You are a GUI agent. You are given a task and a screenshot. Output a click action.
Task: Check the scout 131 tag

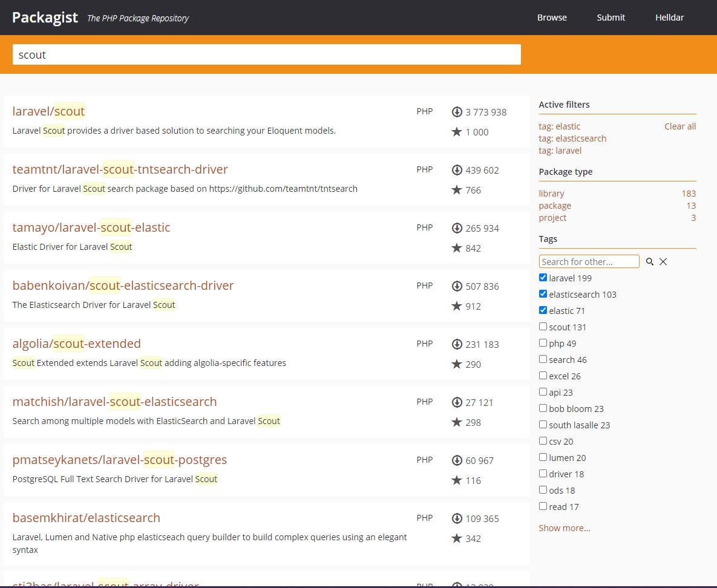click(x=543, y=327)
